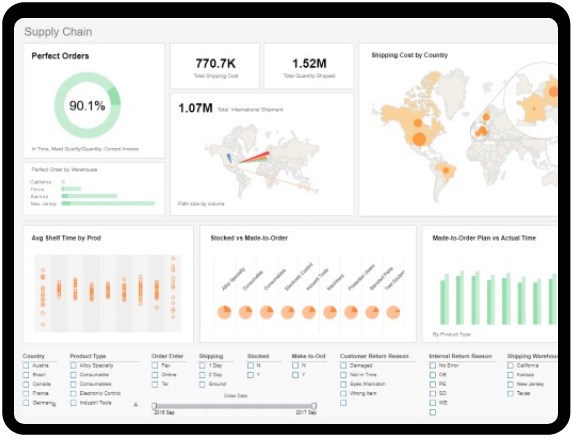This screenshot has height=442, width=573.
Task: Click the Perfect Order by Warehouse label
Action: pyautogui.click(x=64, y=169)
